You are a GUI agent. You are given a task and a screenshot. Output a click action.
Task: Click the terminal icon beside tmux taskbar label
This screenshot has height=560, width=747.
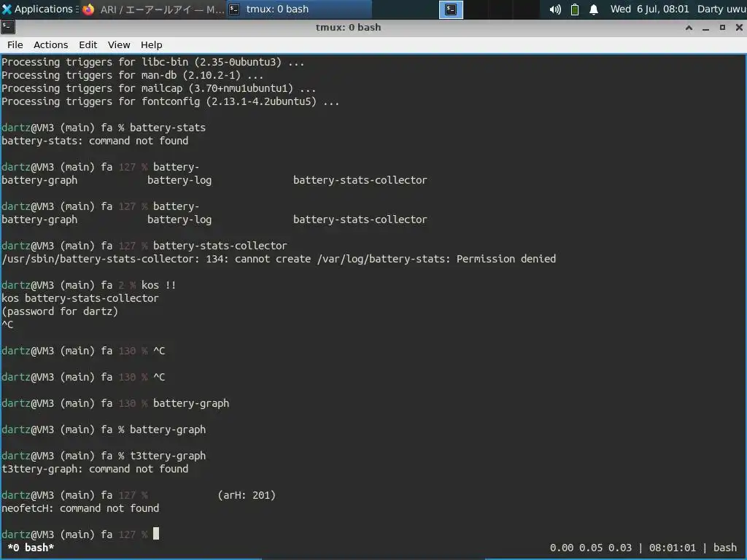pos(234,9)
